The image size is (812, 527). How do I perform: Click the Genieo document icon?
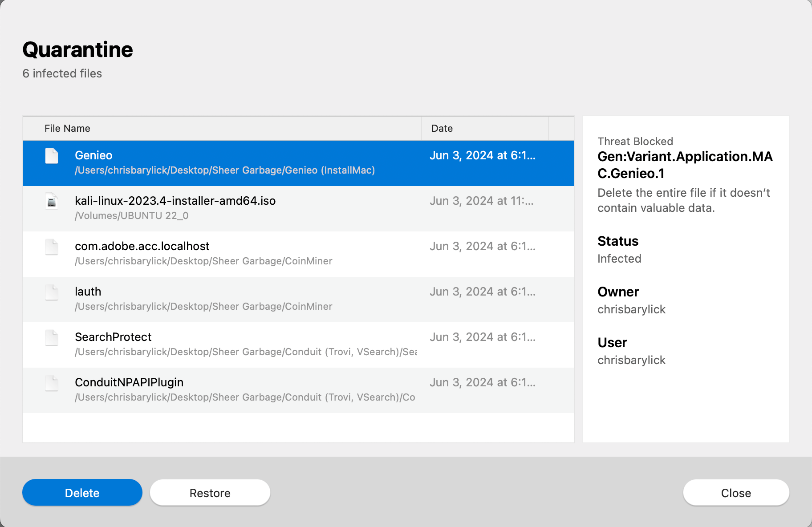(51, 157)
